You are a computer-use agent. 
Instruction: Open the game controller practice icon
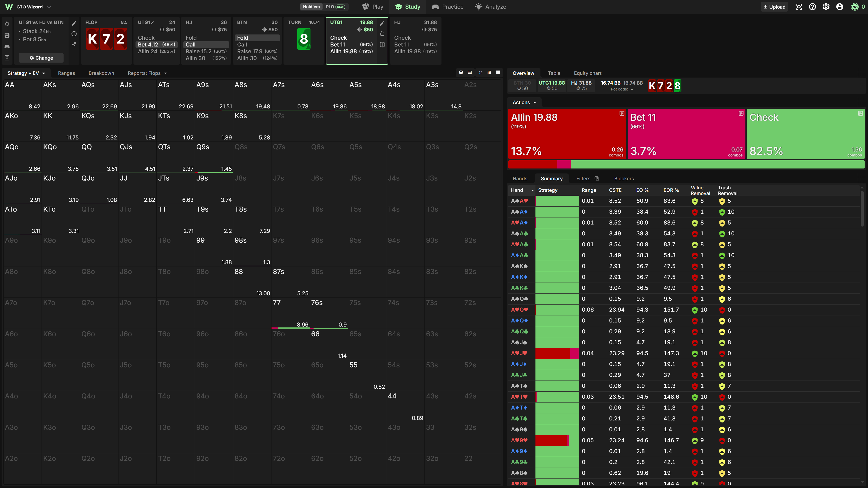coord(7,46)
